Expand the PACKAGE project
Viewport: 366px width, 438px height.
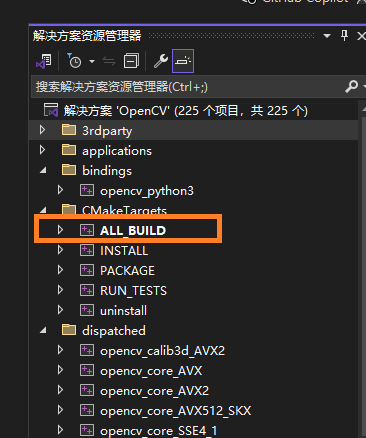coord(60,270)
